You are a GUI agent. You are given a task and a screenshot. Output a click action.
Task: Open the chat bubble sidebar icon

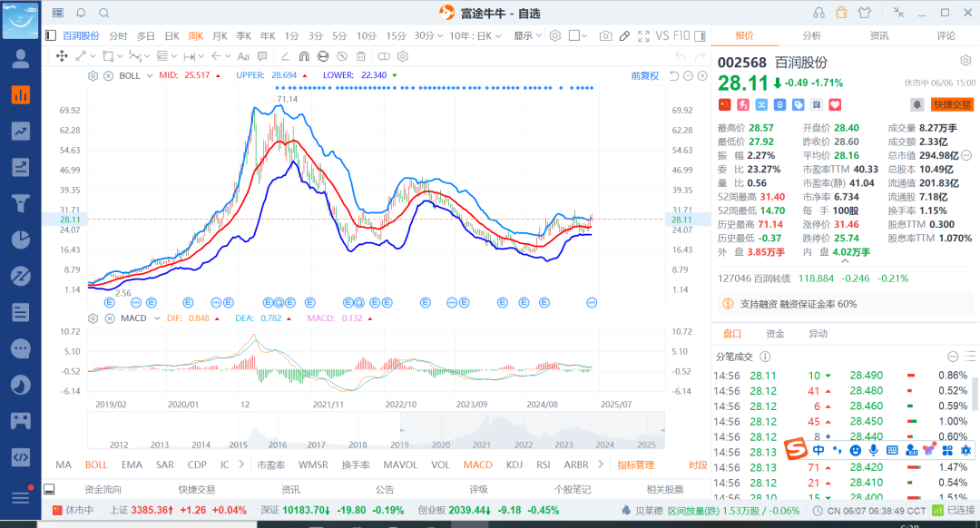coord(21,348)
